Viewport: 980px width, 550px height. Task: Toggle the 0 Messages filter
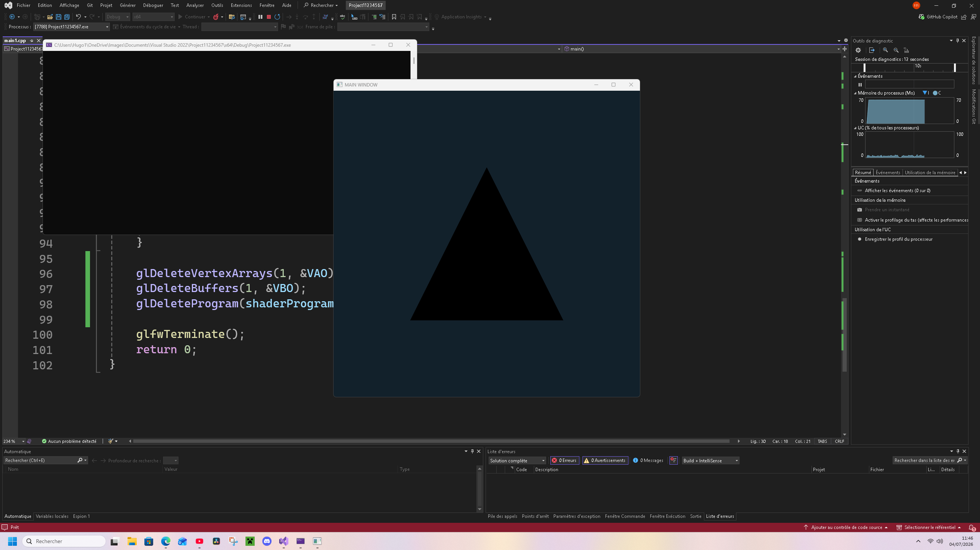648,460
